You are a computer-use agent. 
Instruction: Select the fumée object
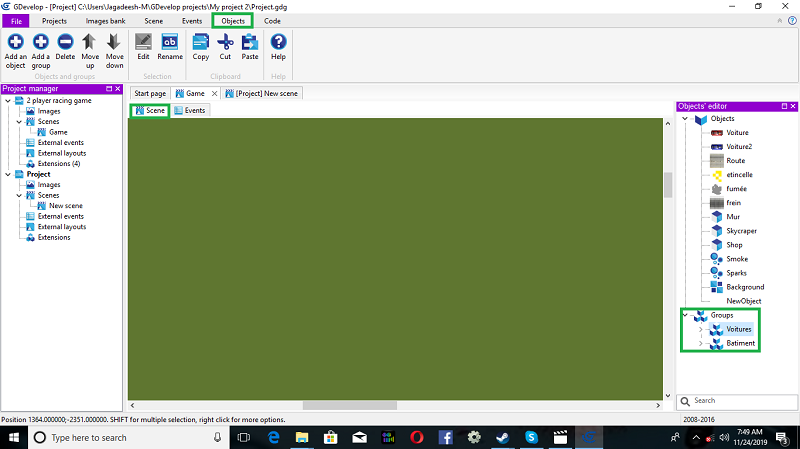(736, 189)
